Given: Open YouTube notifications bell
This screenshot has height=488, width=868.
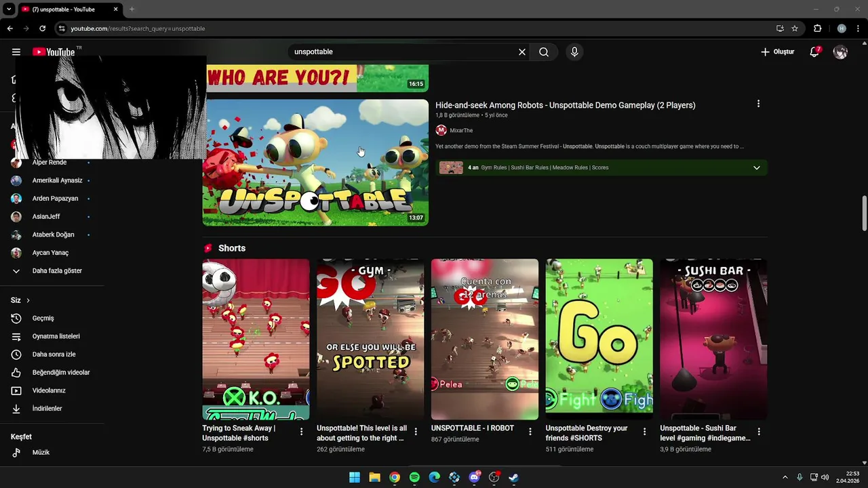Looking at the screenshot, I should click(814, 52).
